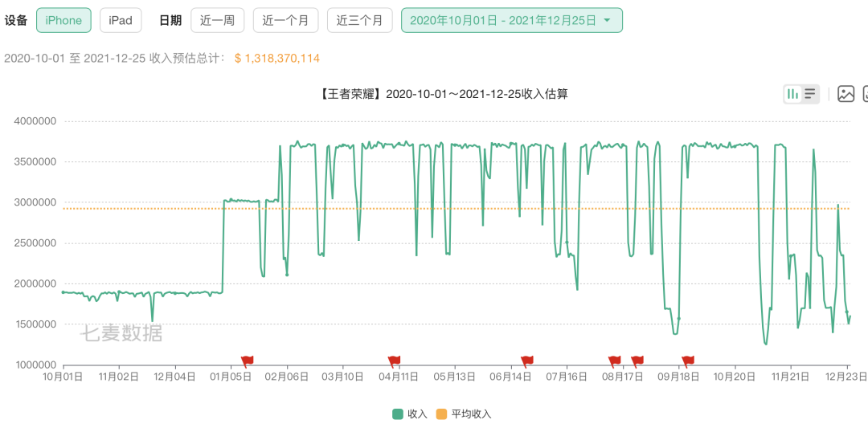This screenshot has height=428, width=868.
Task: Save the chart as image icon
Action: (845, 94)
